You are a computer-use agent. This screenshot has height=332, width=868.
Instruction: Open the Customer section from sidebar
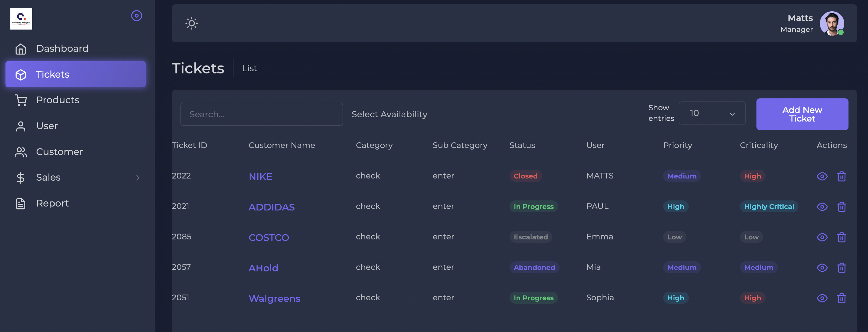59,151
